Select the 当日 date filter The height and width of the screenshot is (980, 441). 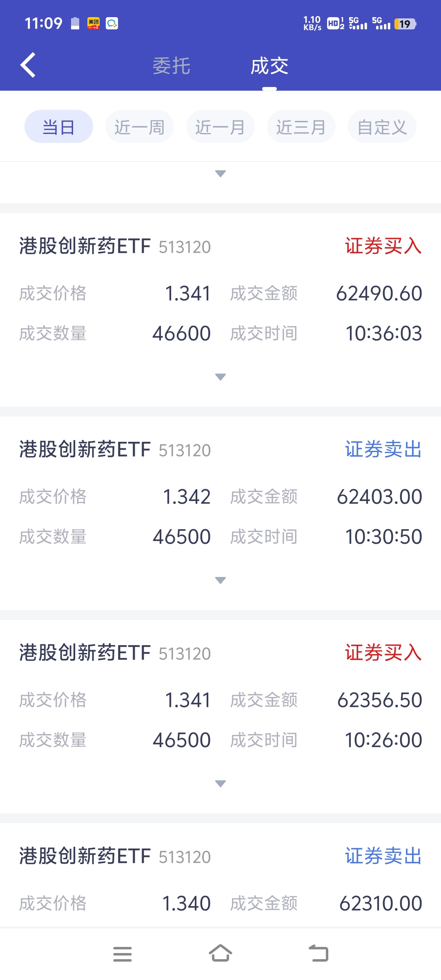point(59,127)
